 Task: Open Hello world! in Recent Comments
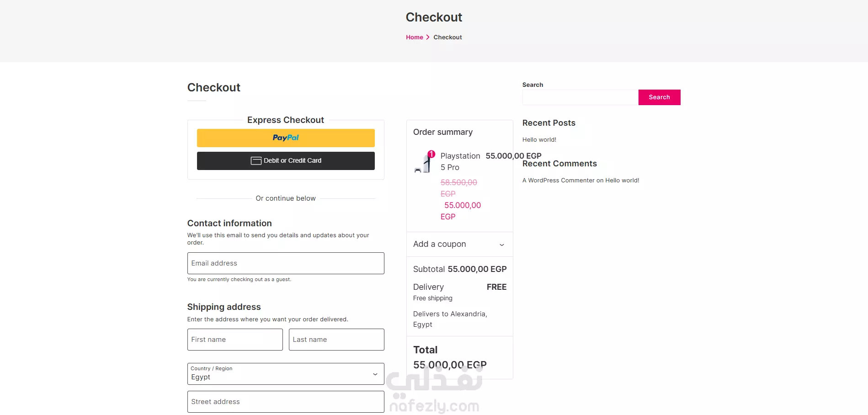click(x=622, y=181)
